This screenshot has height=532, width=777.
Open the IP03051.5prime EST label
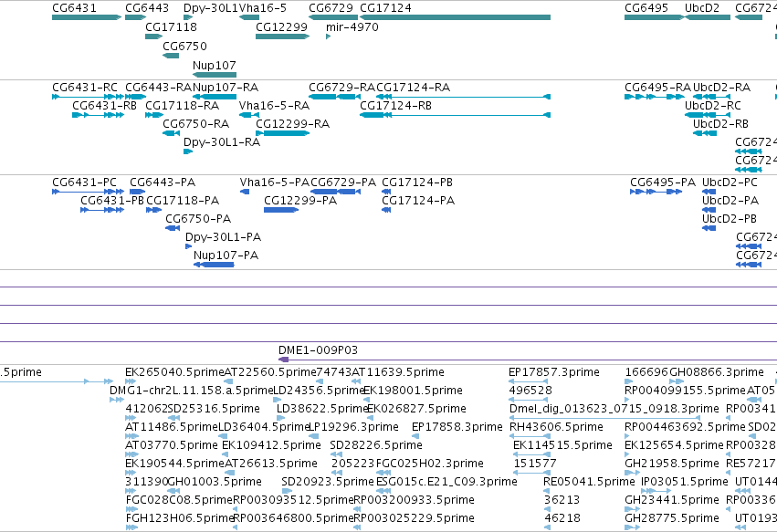point(685,482)
